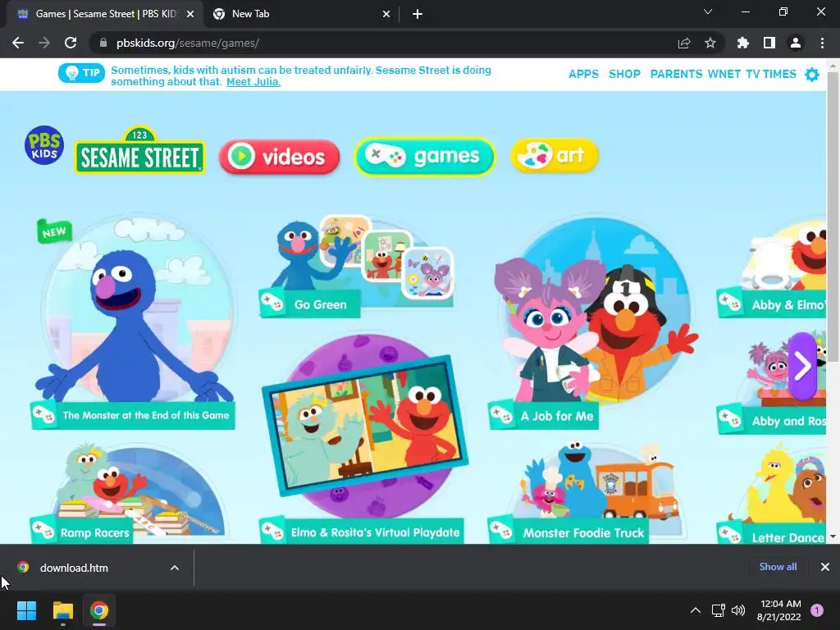The image size is (840, 630).
Task: Close the Games | Sesame Street tab
Action: tap(190, 14)
